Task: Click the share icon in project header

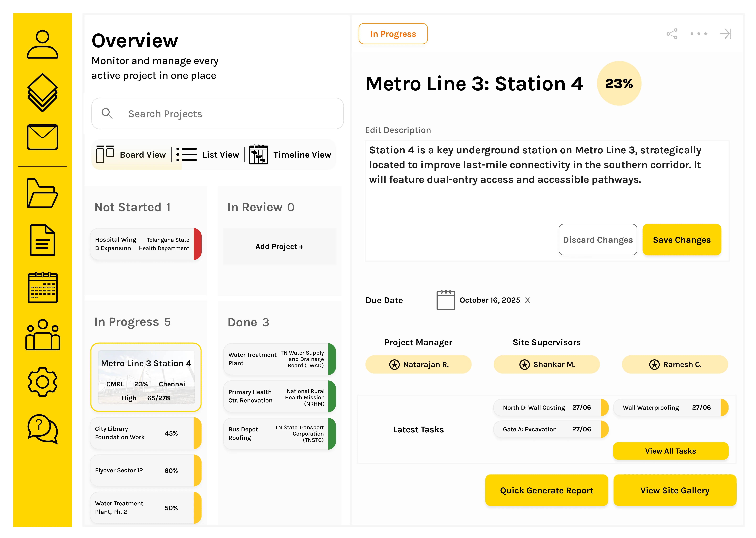Action: tap(672, 34)
